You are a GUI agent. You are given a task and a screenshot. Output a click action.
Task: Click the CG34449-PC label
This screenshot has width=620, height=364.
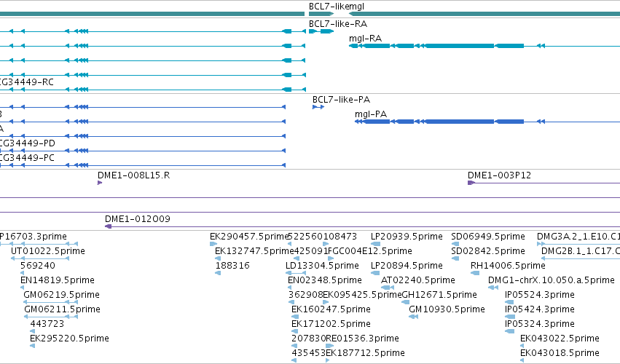point(27,158)
